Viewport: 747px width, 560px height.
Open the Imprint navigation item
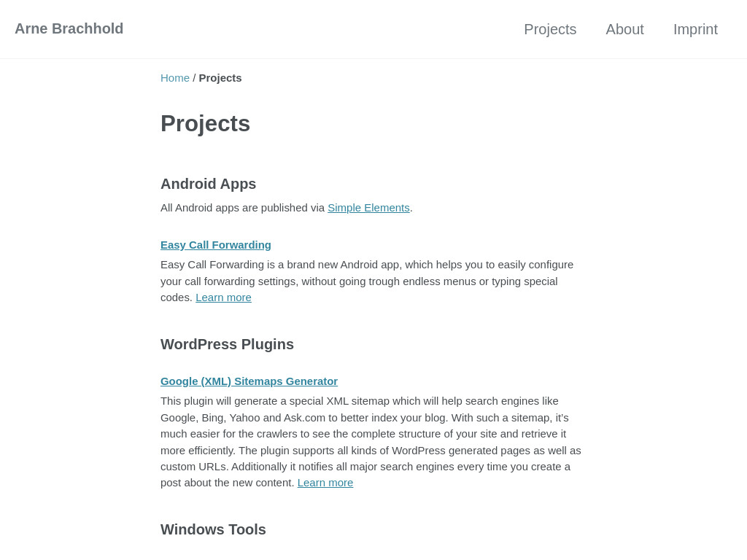point(695,29)
